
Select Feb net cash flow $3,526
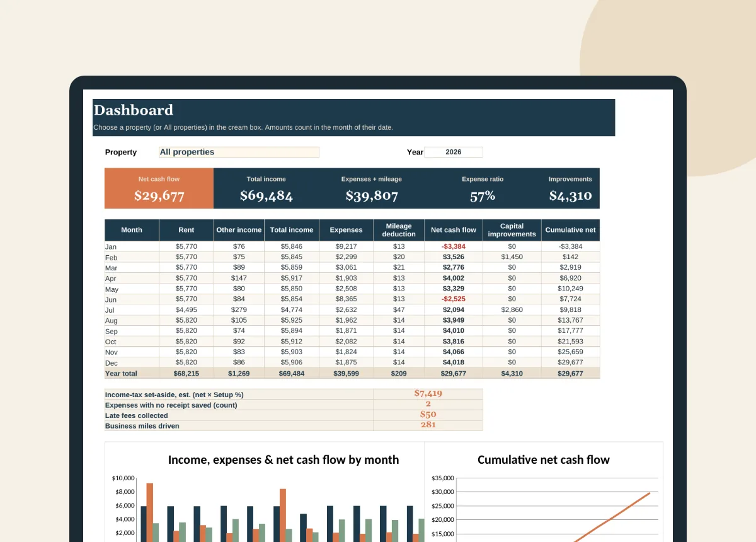point(454,257)
